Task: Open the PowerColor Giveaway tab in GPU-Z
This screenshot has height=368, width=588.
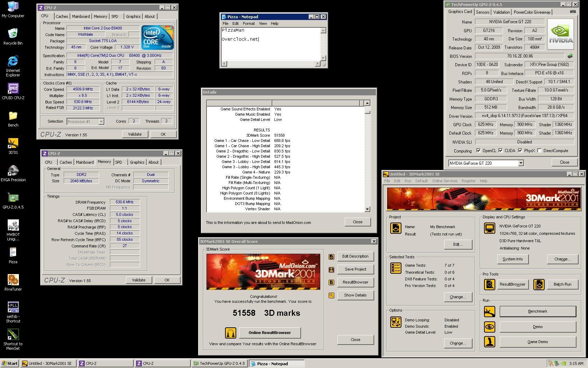Action: (532, 12)
